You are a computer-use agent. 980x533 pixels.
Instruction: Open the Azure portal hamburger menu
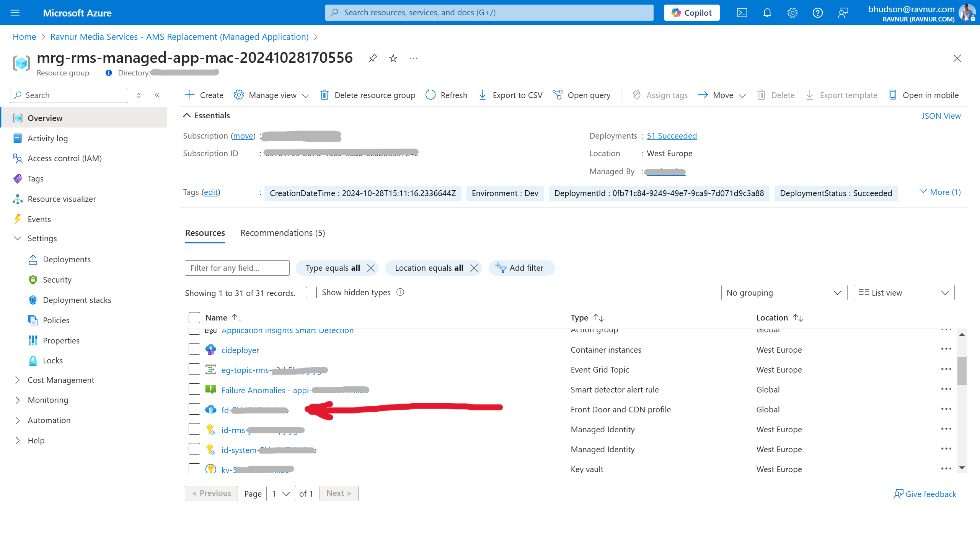[x=15, y=13]
